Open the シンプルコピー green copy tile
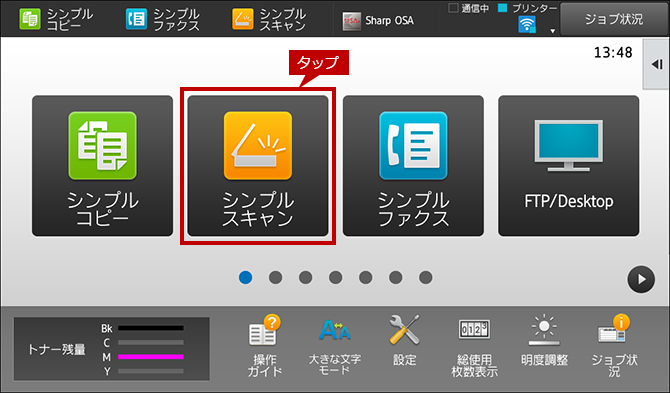 [x=103, y=166]
